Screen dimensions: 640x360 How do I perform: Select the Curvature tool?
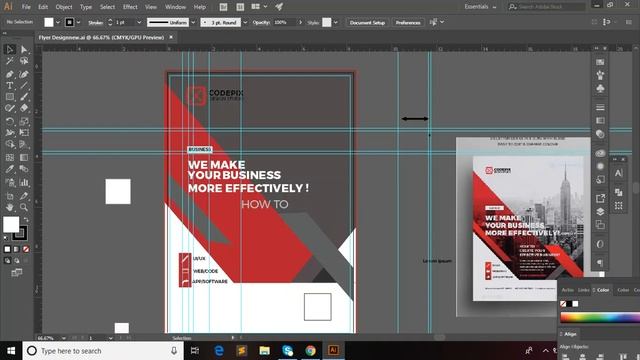point(24,74)
